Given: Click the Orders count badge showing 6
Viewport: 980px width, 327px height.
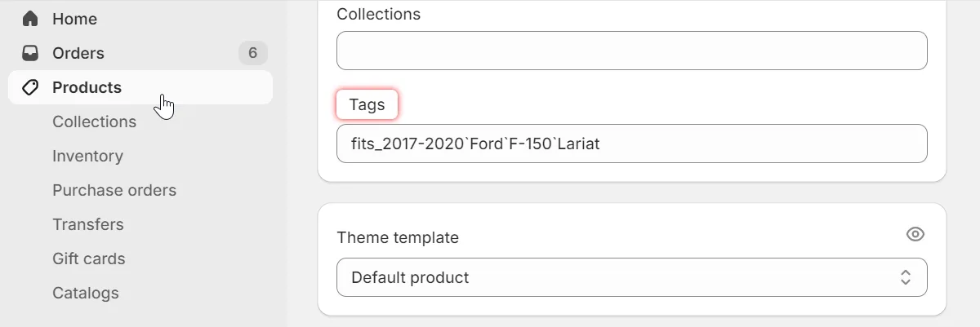Looking at the screenshot, I should pos(252,53).
